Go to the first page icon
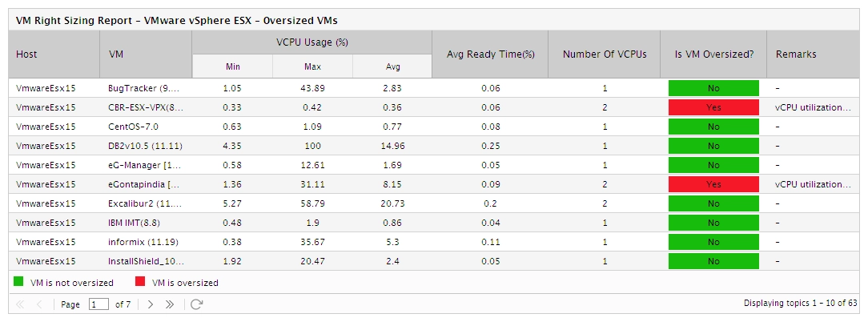 pyautogui.click(x=21, y=304)
